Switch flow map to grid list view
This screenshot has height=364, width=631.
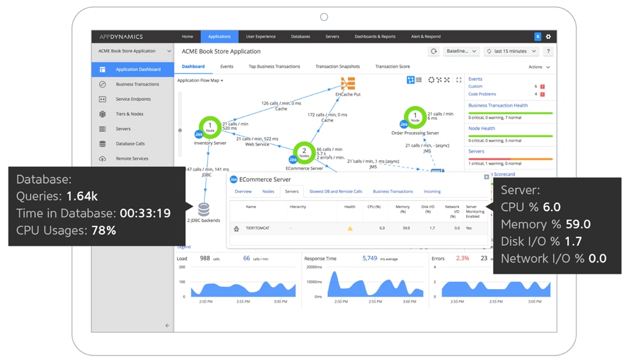419,80
